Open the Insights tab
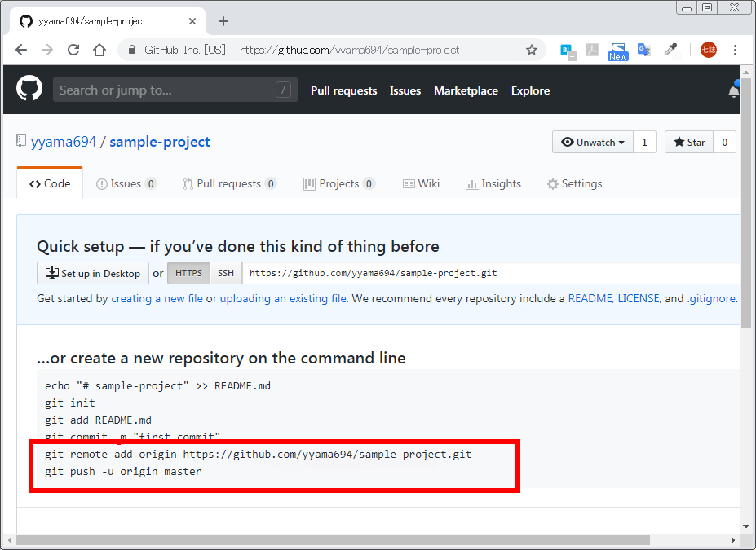 493,183
